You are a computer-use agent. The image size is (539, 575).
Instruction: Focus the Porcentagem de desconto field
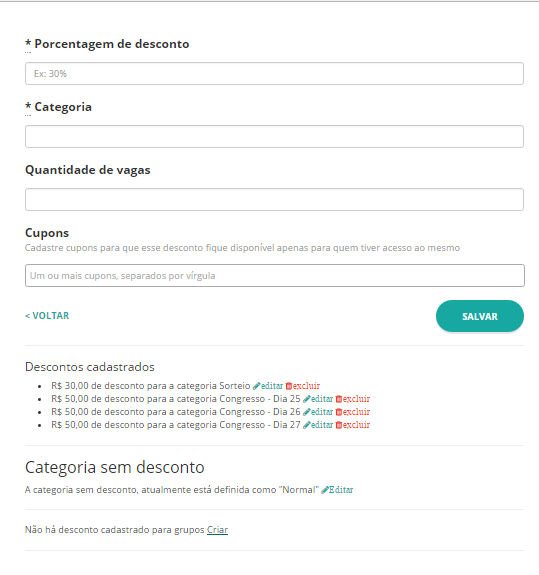tap(274, 74)
